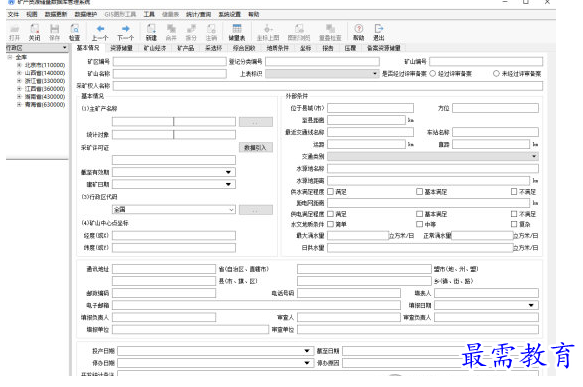
Task: Switch to the 矿产品 tab
Action: tap(186, 48)
